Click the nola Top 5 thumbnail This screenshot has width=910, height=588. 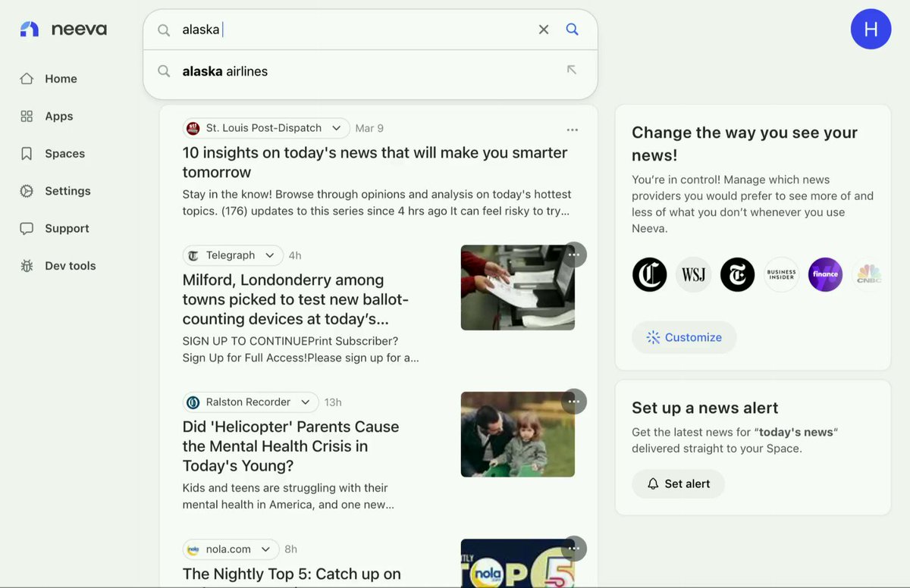pyautogui.click(x=518, y=563)
